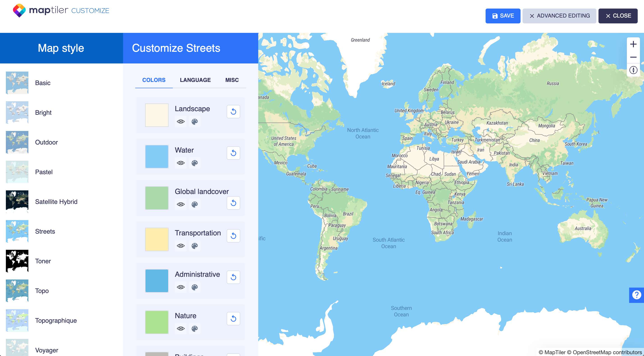Reset the Landscape color
644x356 pixels.
tap(233, 112)
